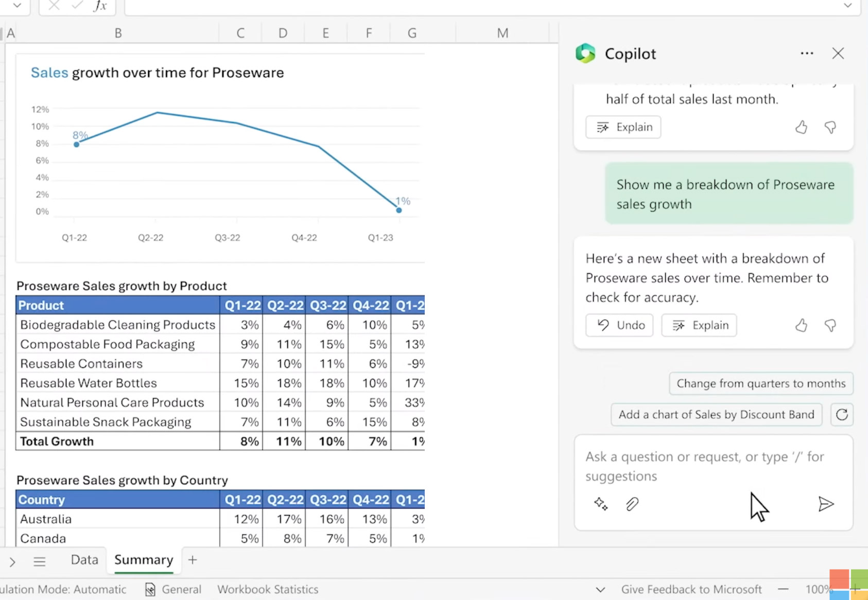Thumbs up the sales summary response
Screen dimensions: 868x600
point(801,127)
